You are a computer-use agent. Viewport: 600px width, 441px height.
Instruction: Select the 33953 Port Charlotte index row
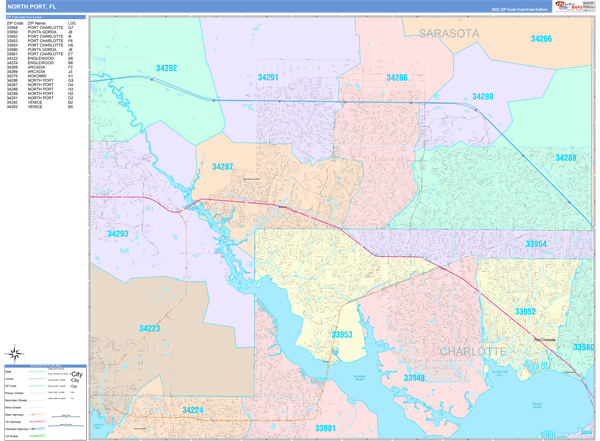[41, 41]
